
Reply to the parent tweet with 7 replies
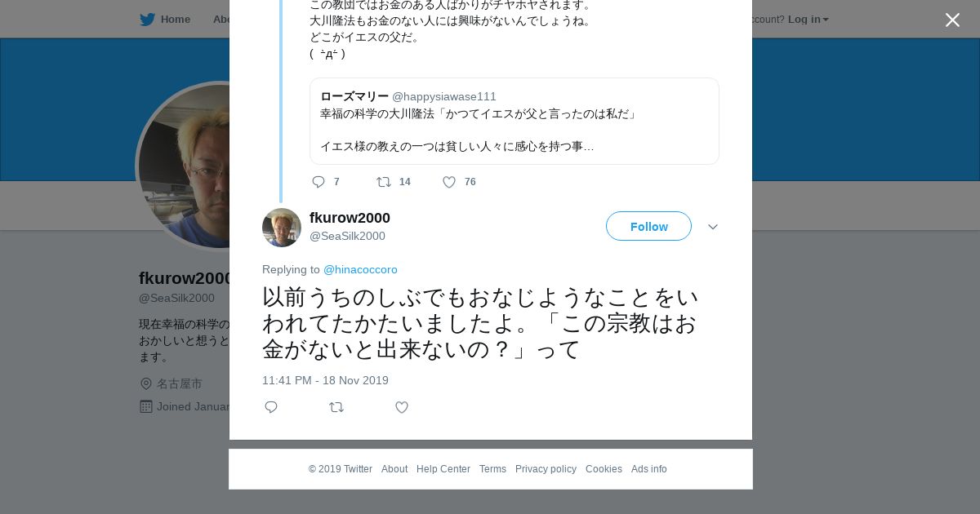click(x=319, y=182)
